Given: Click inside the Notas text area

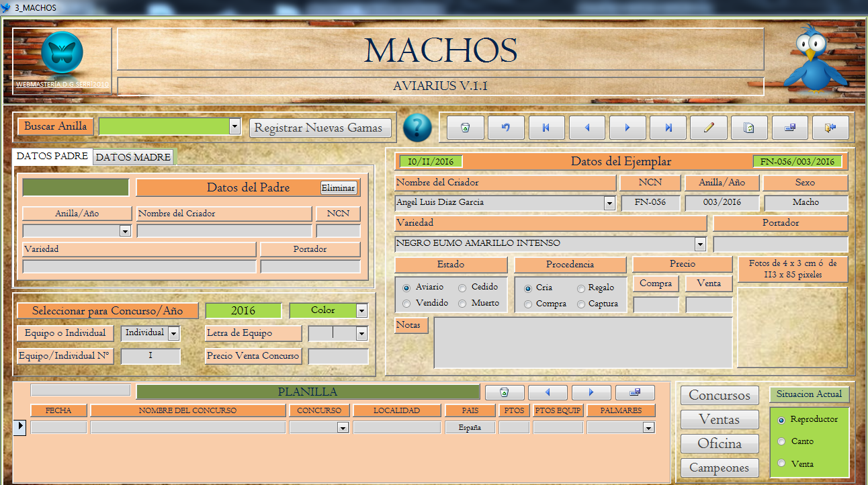Looking at the screenshot, I should pos(582,343).
